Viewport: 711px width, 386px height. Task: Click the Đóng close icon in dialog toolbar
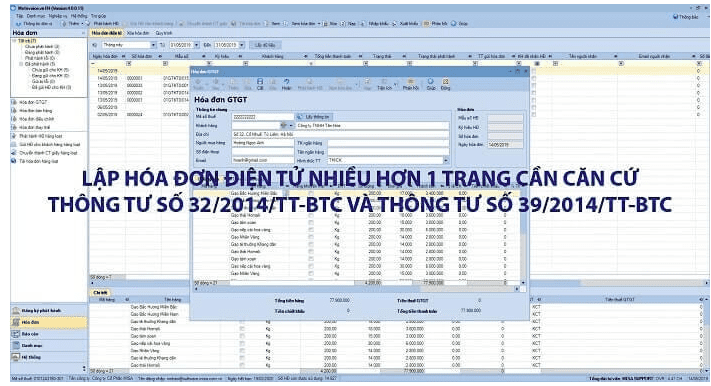click(445, 84)
